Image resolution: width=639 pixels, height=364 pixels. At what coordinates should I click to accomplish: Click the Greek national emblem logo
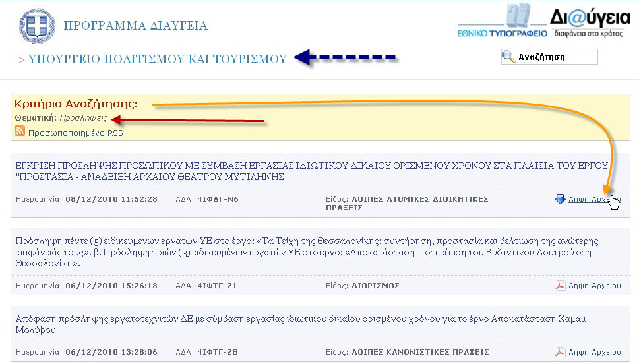(x=37, y=26)
